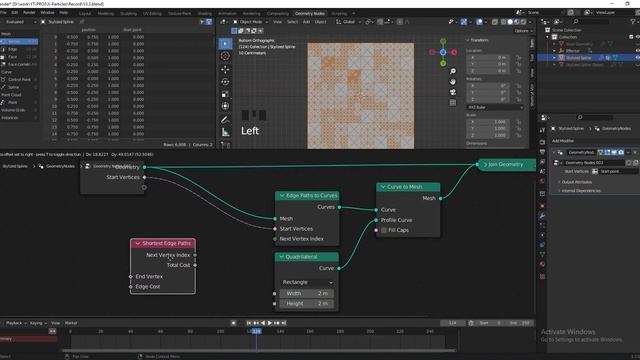Click the Vertex domain in spreadsheet sidebar

point(19,42)
